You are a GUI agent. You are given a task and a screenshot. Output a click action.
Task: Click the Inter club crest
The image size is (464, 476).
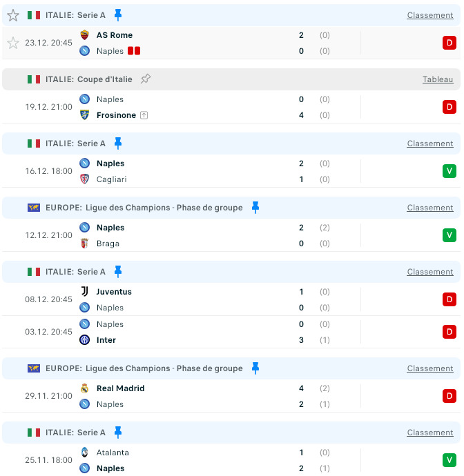(84, 339)
